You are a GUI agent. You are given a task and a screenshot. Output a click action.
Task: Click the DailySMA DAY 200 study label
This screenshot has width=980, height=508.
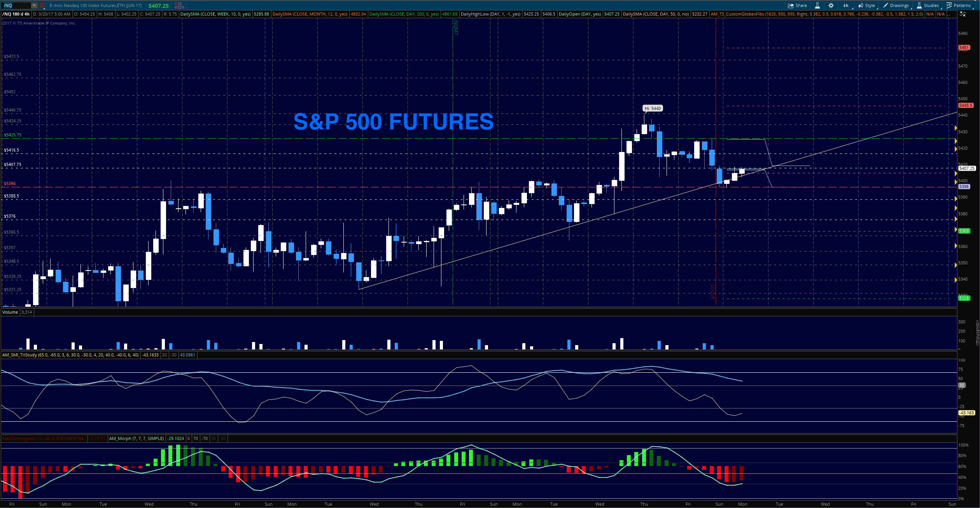pyautogui.click(x=404, y=14)
